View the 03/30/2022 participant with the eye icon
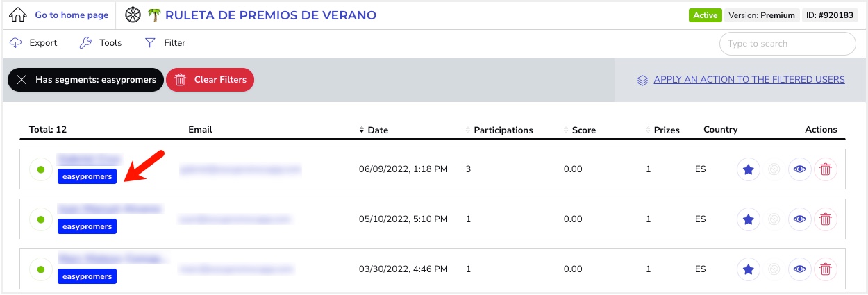Image resolution: width=868 pixels, height=295 pixels. click(x=800, y=269)
